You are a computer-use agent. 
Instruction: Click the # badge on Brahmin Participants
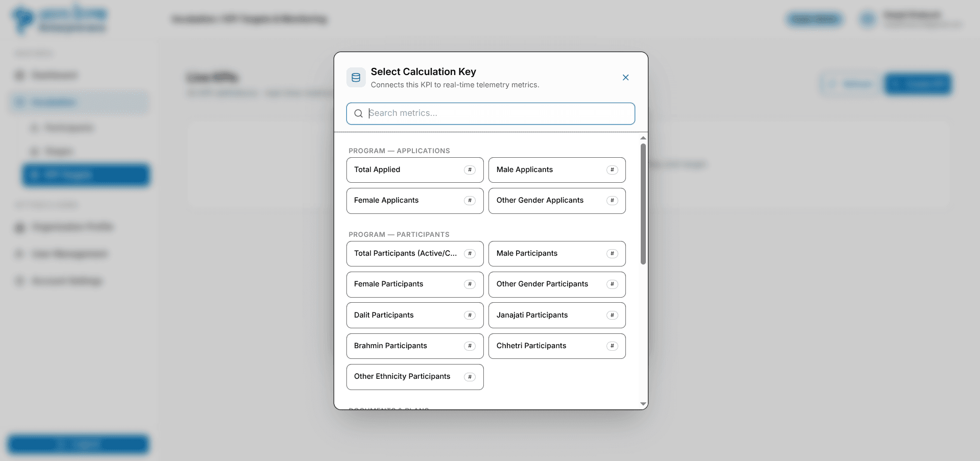tap(470, 346)
